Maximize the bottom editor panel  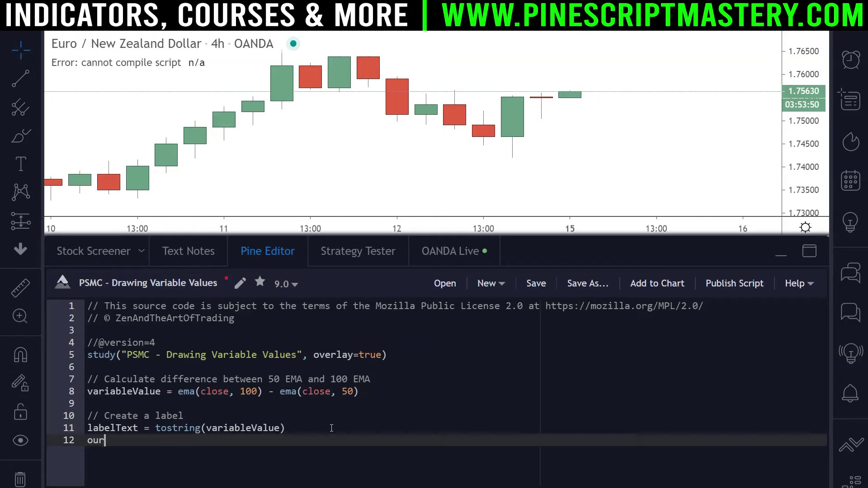[809, 251]
